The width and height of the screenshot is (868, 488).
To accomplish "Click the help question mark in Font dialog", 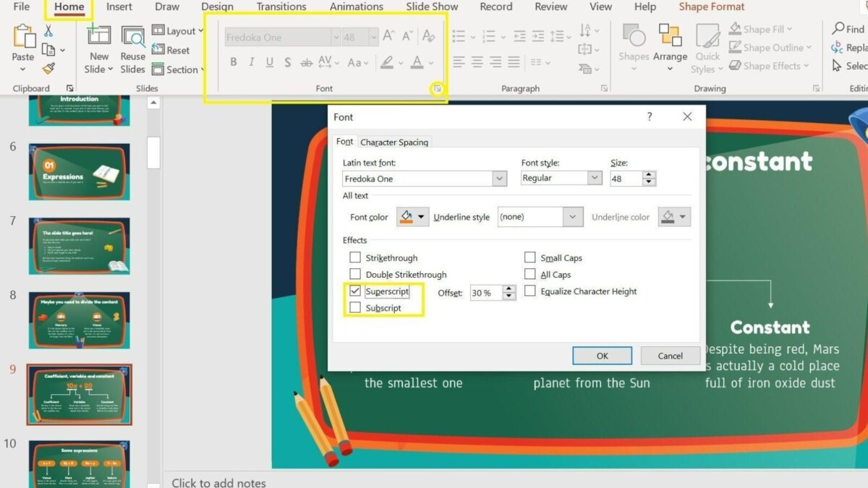I will (650, 116).
